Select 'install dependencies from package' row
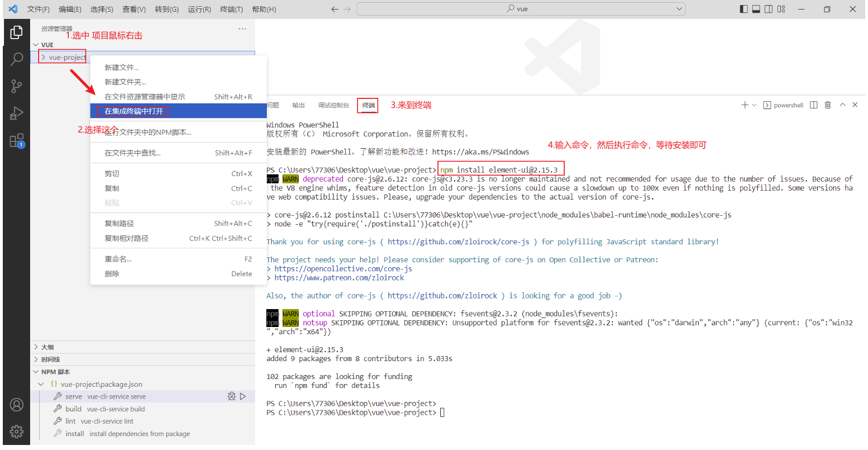Viewport: 868px width, 450px height. click(x=143, y=433)
